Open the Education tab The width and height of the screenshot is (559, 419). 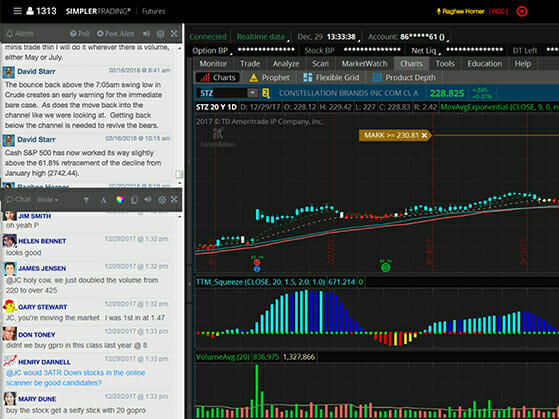[x=484, y=63]
